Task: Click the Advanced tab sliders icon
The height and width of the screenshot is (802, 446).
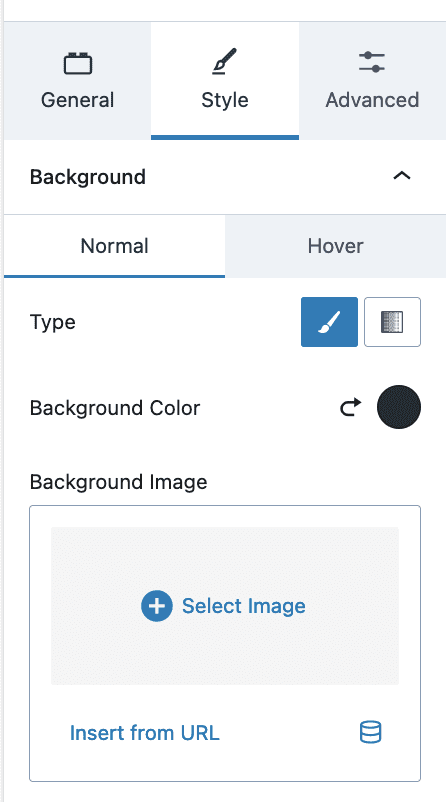Action: (372, 62)
